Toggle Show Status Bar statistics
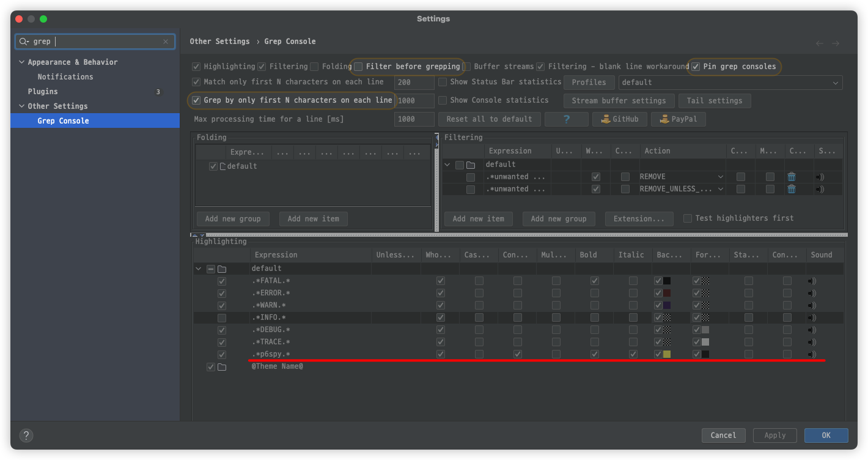868x460 pixels. 443,82
